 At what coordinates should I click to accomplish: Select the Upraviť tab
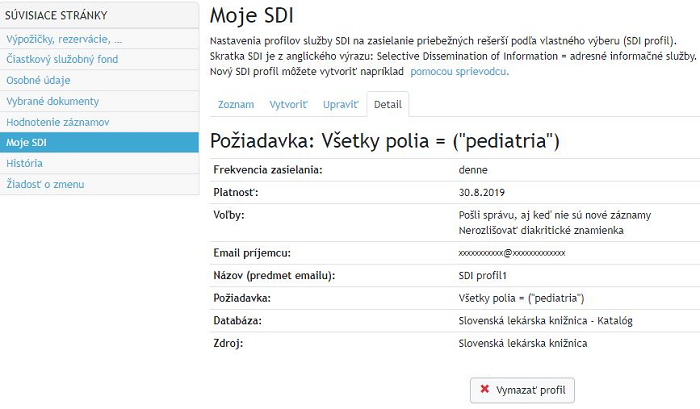pyautogui.click(x=341, y=104)
